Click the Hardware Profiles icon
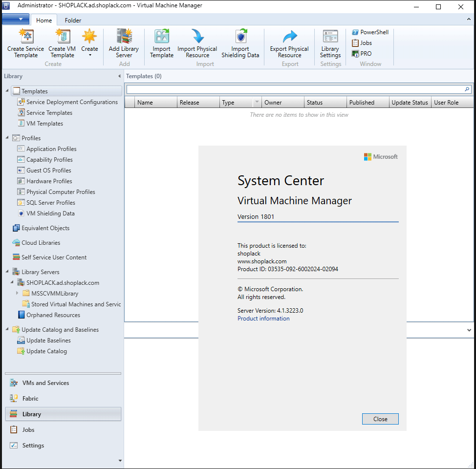Viewport: 476px width, 469px height. point(21,181)
